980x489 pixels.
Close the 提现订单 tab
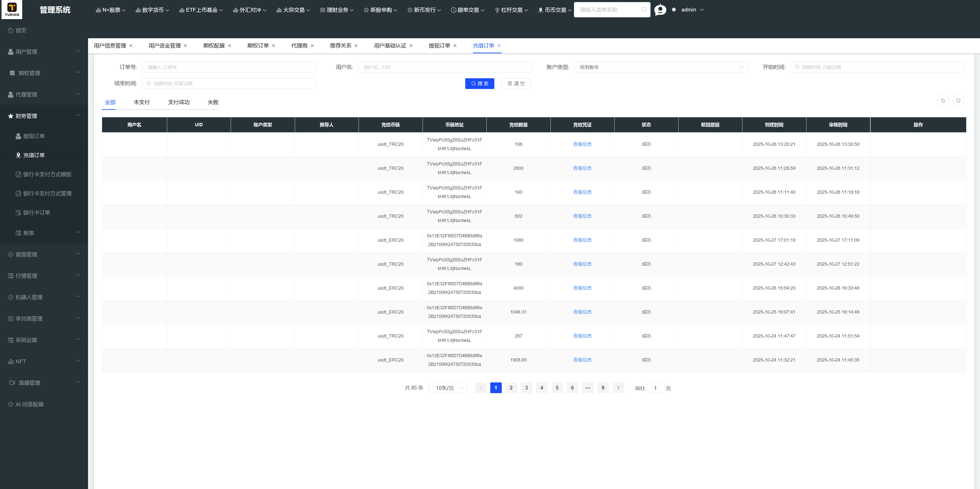pos(455,46)
